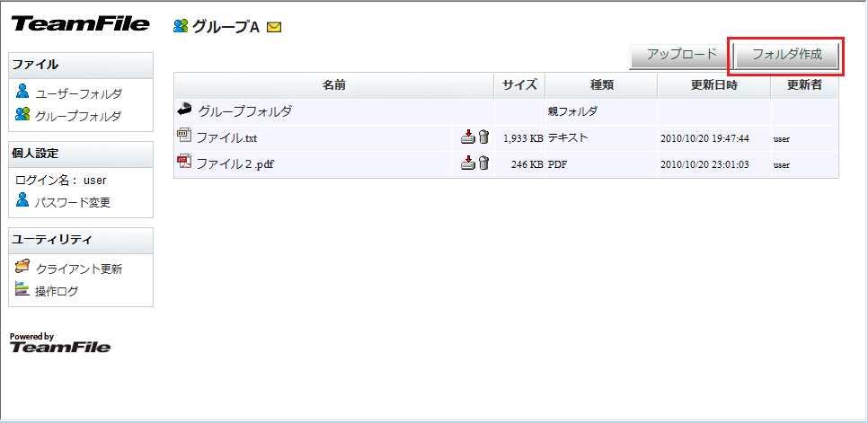Screen dimensions: 868x423
Task: Click the mail envelope icon beside グループA
Action: (x=274, y=28)
